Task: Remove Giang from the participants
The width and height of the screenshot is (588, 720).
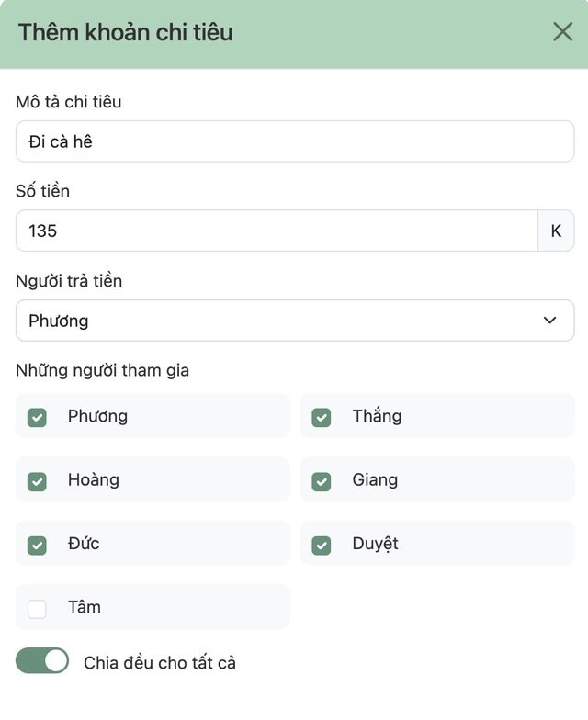Action: coord(322,481)
